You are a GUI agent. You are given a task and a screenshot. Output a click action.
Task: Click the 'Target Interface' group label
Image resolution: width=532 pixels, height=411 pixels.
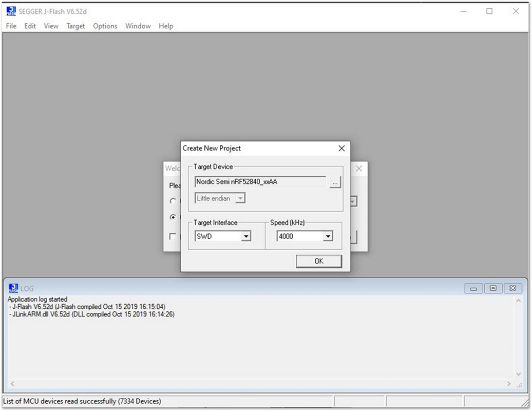coord(216,222)
